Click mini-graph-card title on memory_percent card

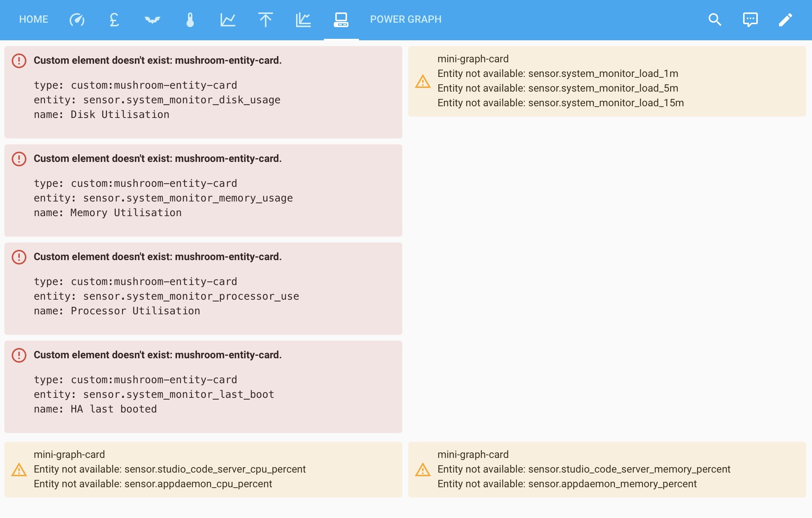[473, 455]
